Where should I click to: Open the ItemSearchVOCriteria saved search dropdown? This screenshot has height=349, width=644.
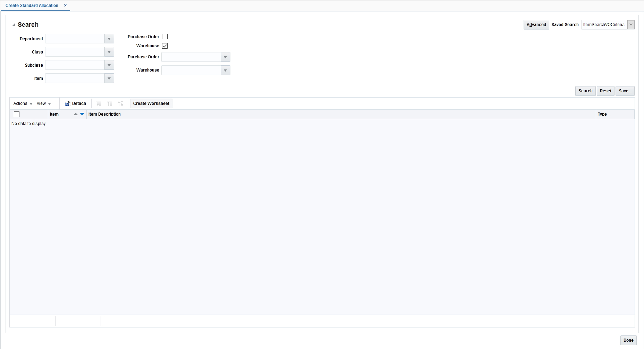(x=631, y=24)
